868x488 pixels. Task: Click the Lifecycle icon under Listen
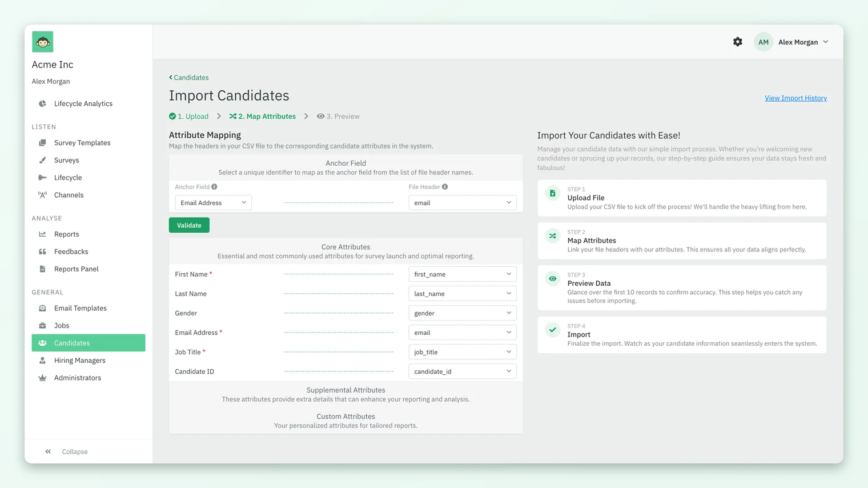coord(42,178)
